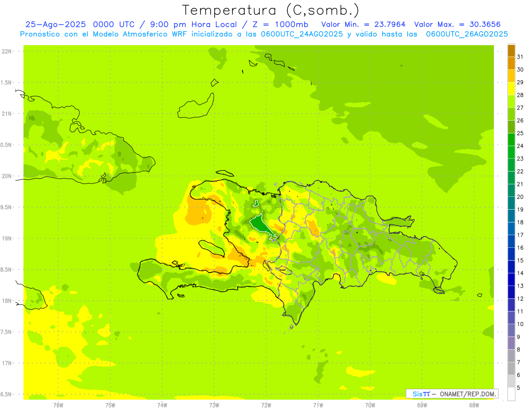The image size is (532, 411).
Task: Click the "24" value on the color scale
Action: click(x=520, y=146)
